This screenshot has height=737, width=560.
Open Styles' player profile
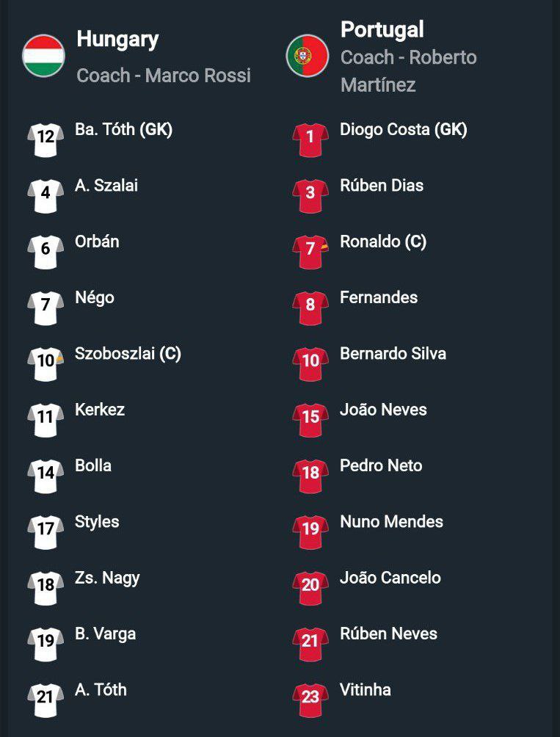pyautogui.click(x=97, y=522)
